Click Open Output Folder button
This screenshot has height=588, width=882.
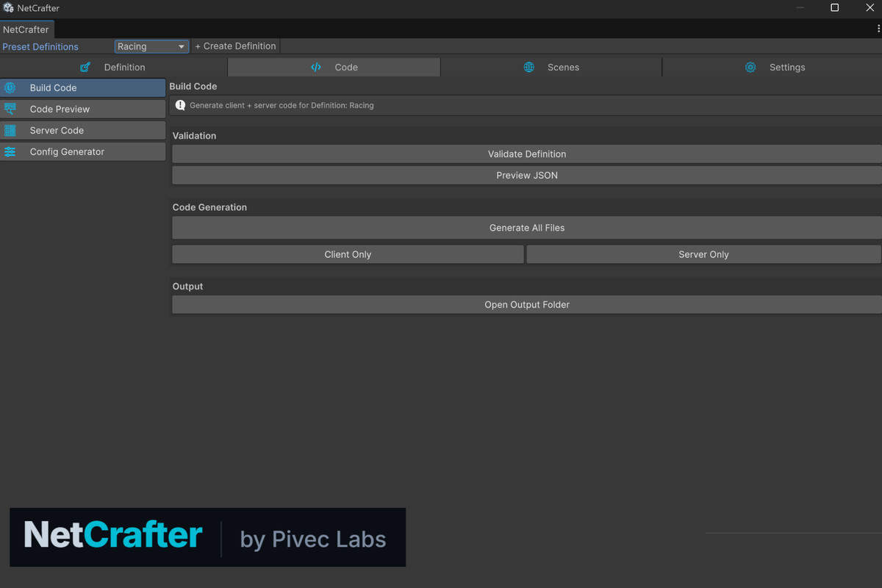click(527, 304)
